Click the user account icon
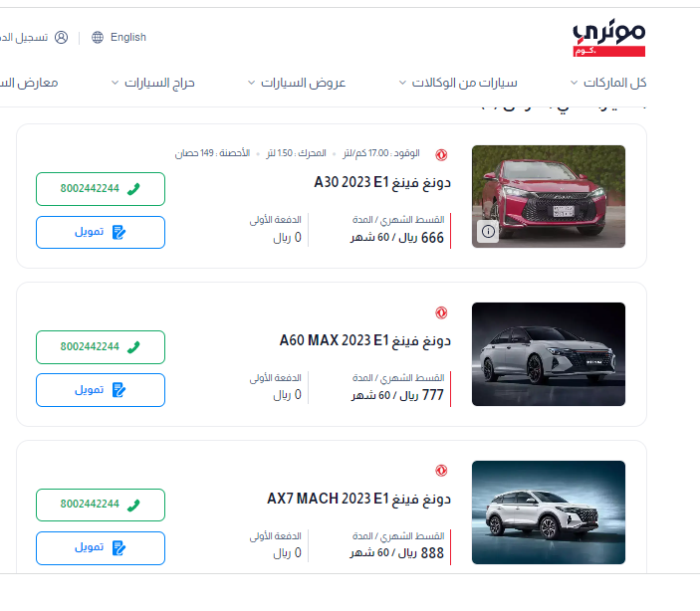Screen dimensions: 700x611 click(61, 38)
